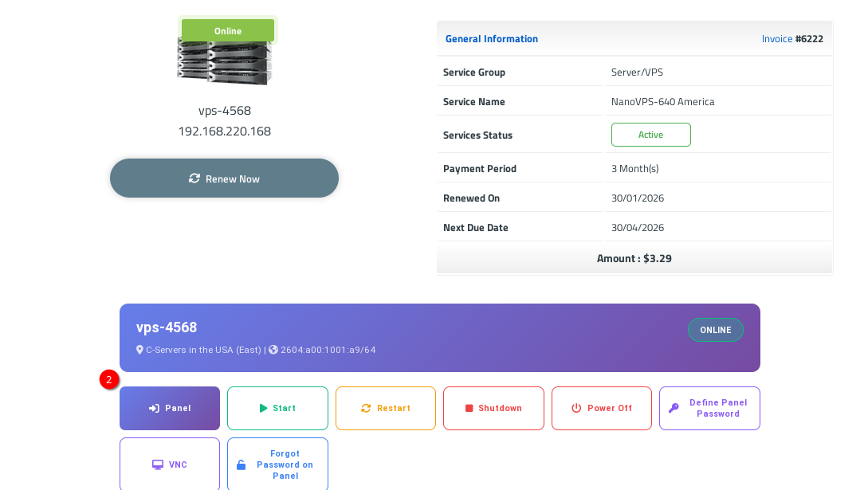
Task: Click the globe icon beside IPv6 address
Action: (x=273, y=350)
